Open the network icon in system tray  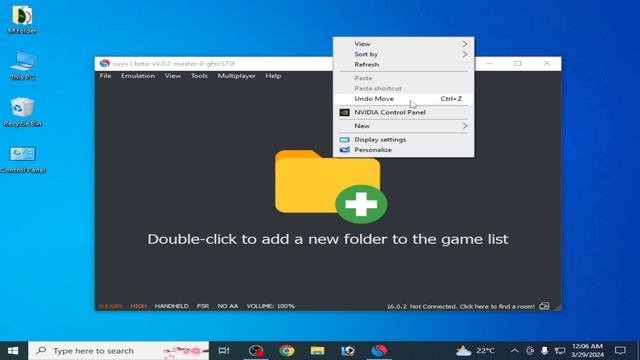(560, 351)
